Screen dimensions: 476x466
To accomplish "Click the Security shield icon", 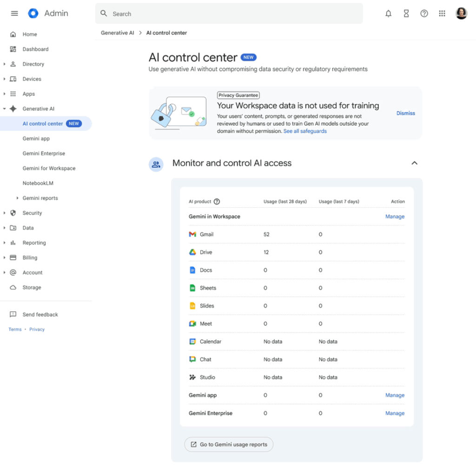I will click(13, 213).
